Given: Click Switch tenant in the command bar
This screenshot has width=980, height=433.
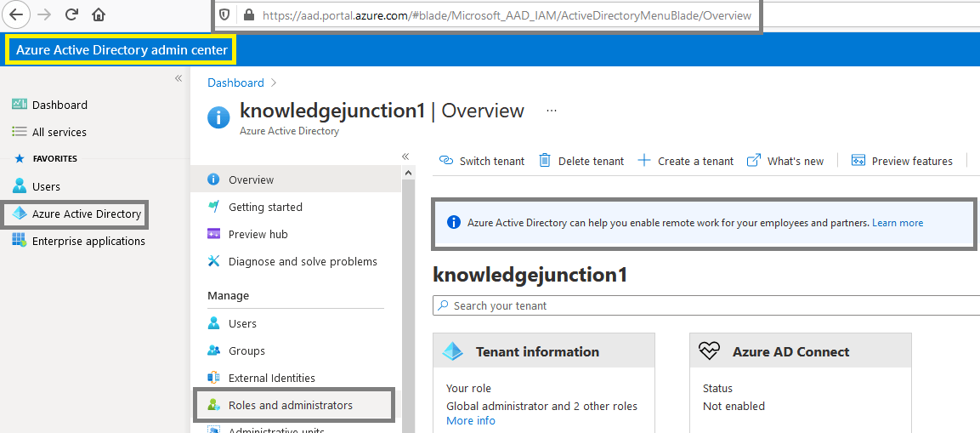Looking at the screenshot, I should click(x=482, y=161).
